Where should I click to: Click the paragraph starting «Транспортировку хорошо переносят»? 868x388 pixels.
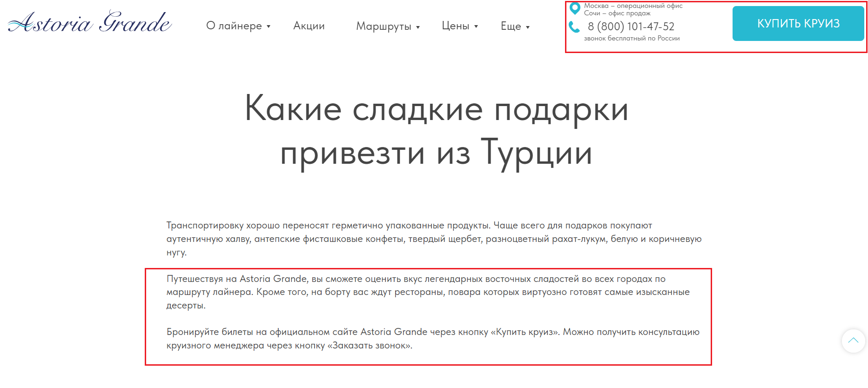[x=434, y=239]
